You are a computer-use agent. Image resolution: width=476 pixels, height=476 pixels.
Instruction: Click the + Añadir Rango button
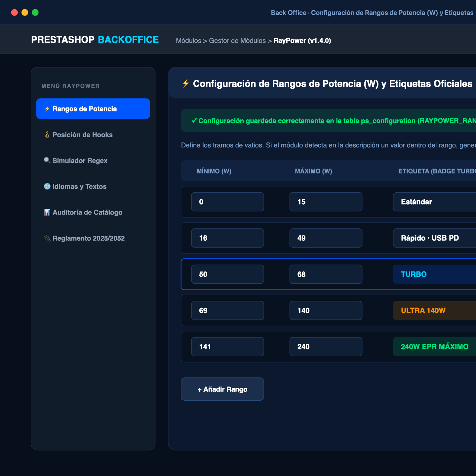click(222, 389)
